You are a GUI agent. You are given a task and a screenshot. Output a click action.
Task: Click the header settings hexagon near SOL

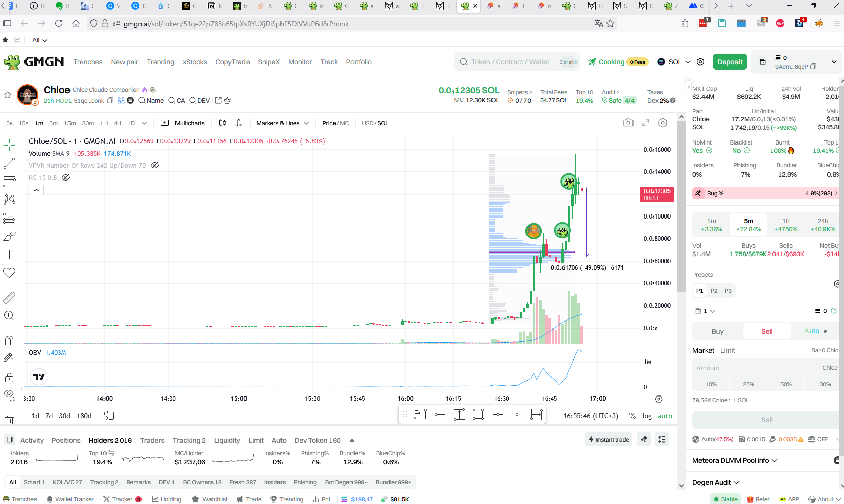click(x=700, y=62)
